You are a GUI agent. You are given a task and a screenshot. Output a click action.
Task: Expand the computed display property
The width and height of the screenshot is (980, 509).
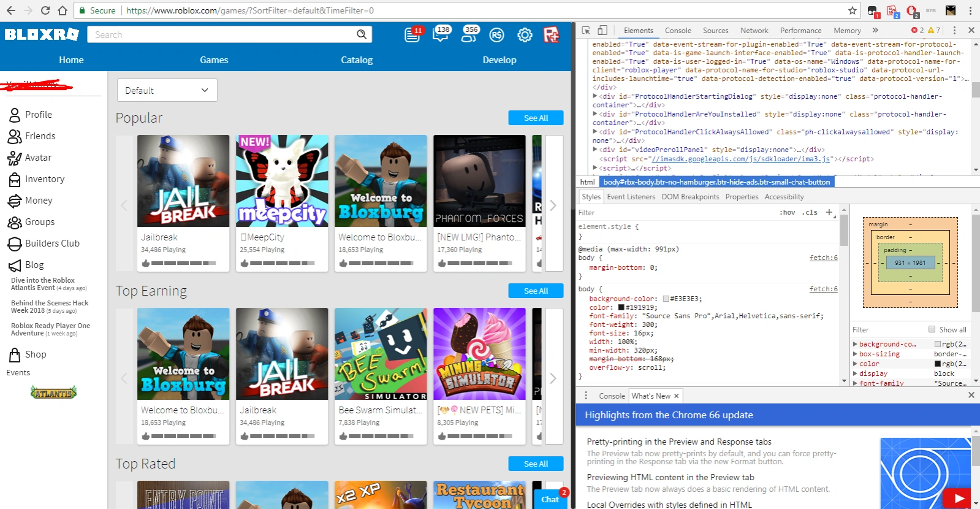pos(855,373)
